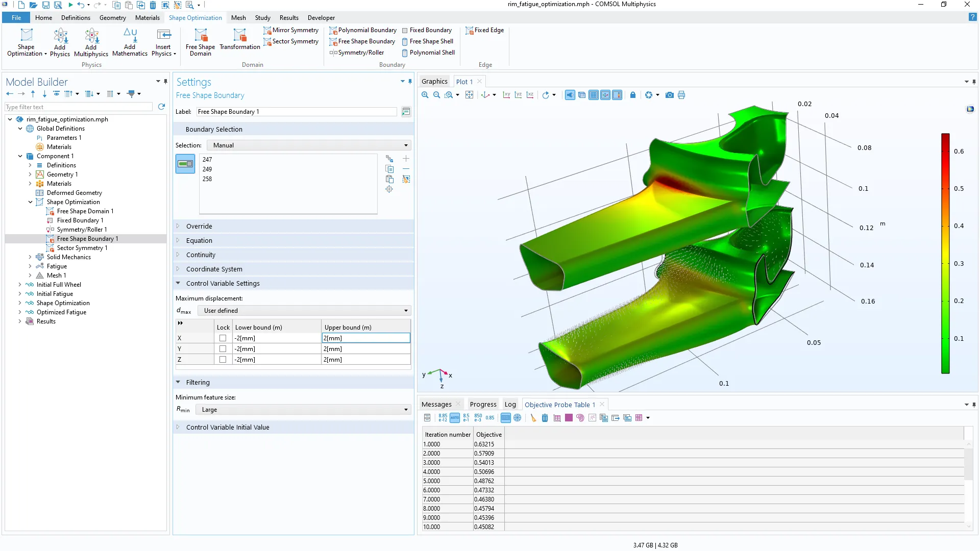Select Sector Symmetry 1 in the tree

(x=82, y=248)
